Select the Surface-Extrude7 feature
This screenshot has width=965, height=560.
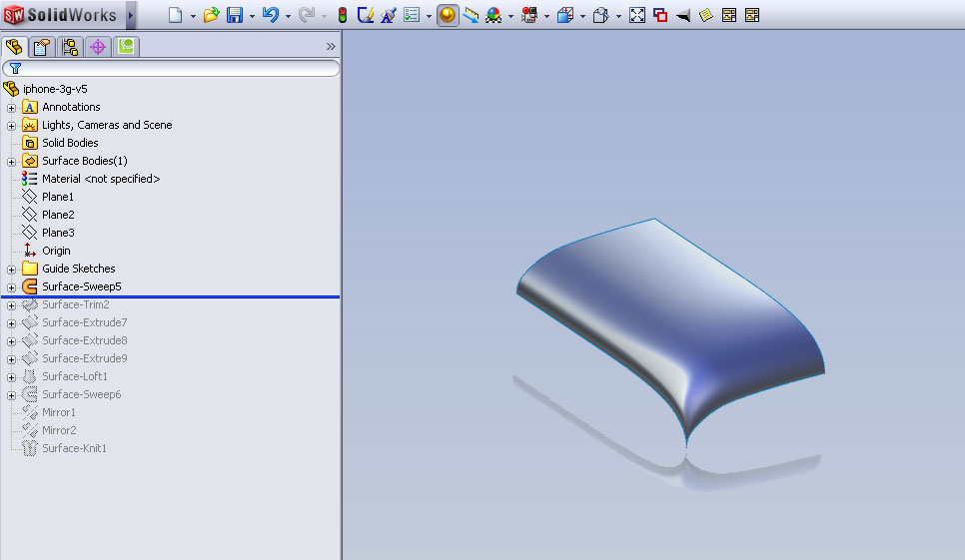point(84,322)
